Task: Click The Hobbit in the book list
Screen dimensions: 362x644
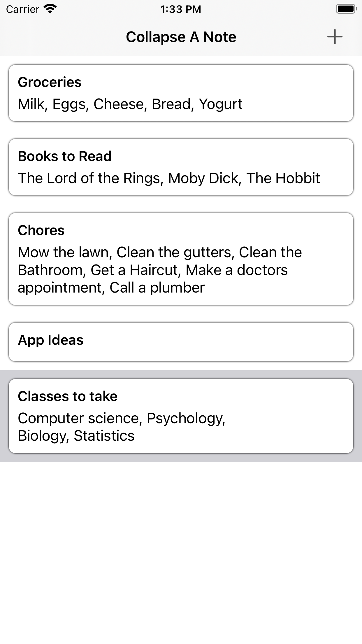Action: [x=283, y=178]
